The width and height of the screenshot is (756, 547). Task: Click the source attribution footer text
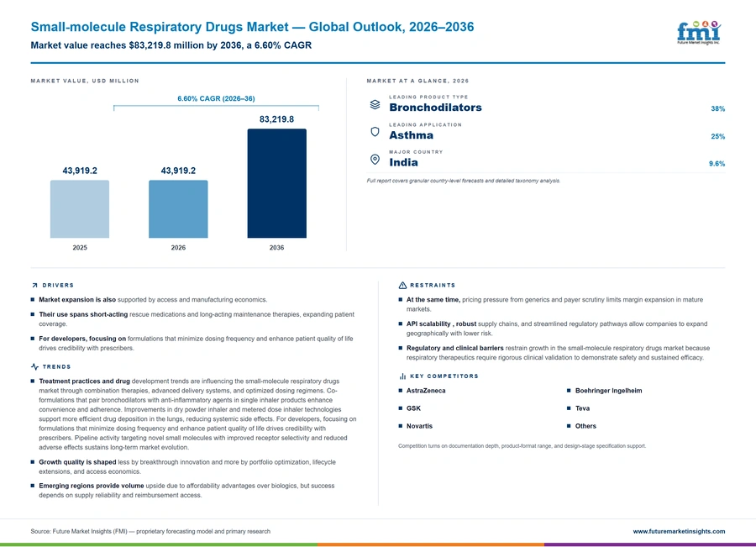(x=150, y=531)
